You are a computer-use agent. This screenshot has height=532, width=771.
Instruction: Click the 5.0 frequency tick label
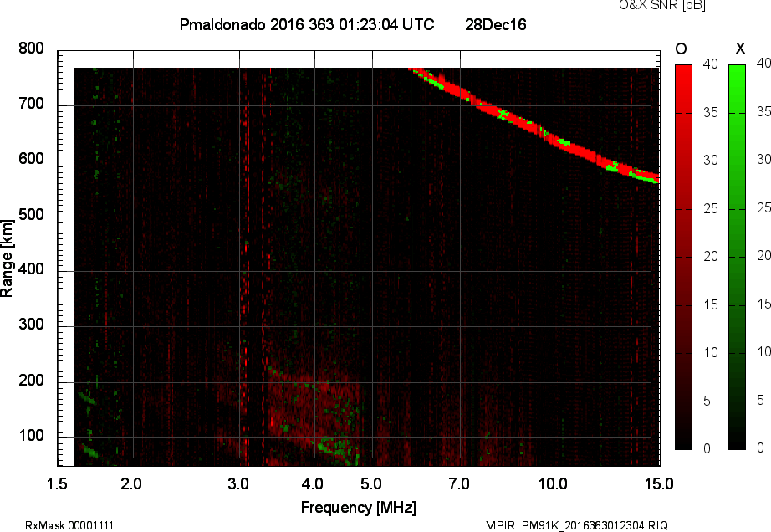(x=371, y=483)
